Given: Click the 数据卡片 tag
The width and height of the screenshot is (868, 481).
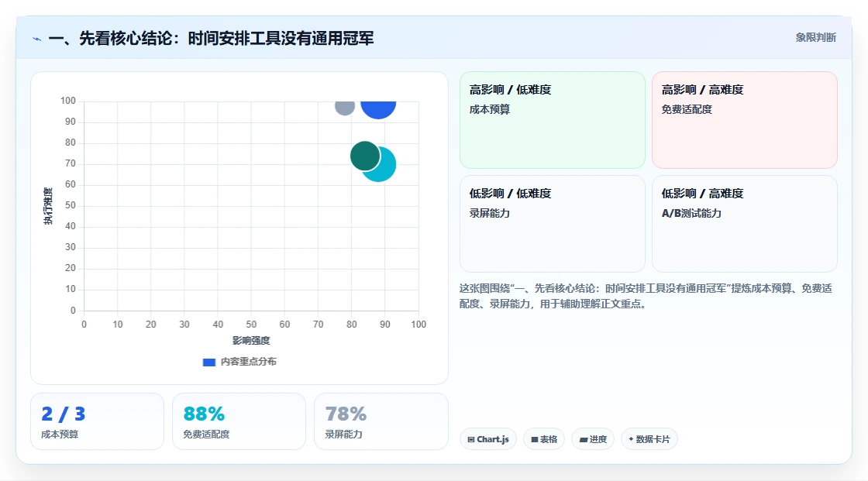Looking at the screenshot, I should click(x=649, y=439).
